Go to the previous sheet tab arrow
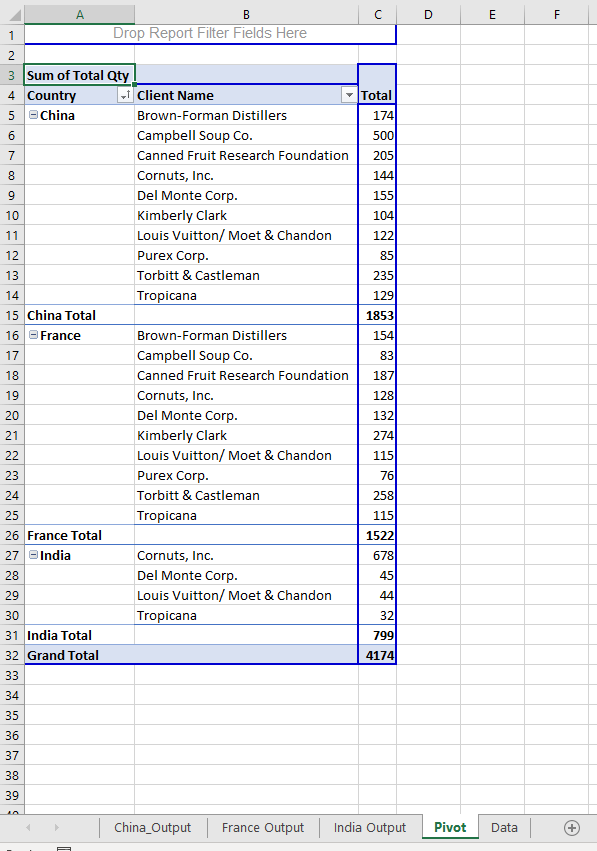The height and width of the screenshot is (851, 597). [28, 828]
